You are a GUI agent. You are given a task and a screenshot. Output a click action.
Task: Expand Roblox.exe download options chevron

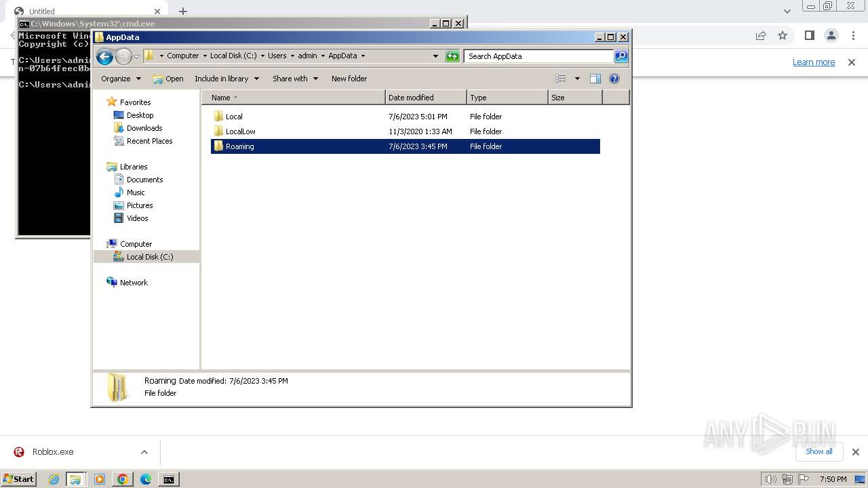[x=144, y=452]
